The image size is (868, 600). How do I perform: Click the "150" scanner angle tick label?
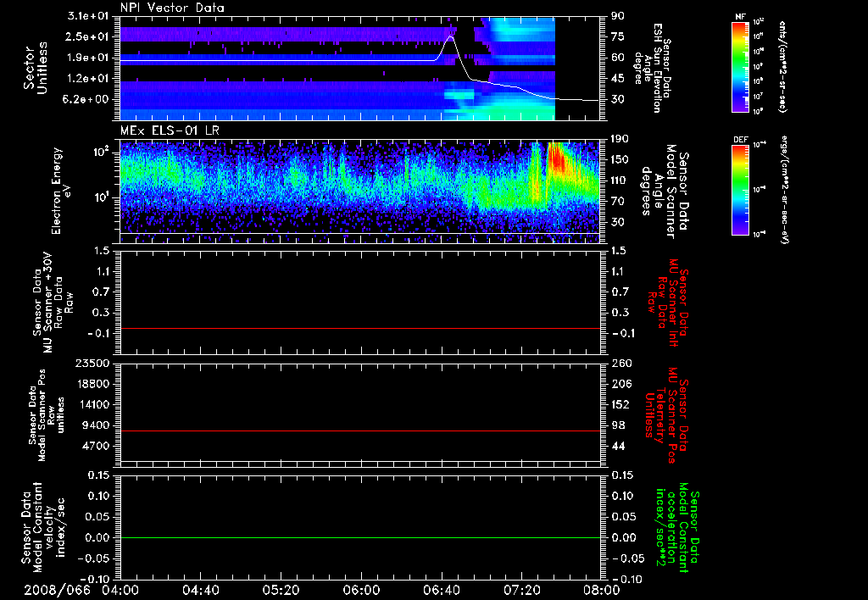[x=620, y=159]
